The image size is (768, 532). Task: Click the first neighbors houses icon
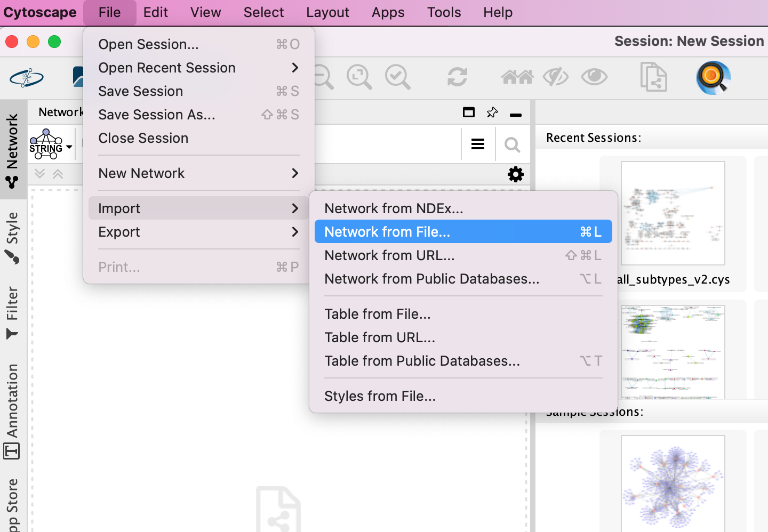517,77
